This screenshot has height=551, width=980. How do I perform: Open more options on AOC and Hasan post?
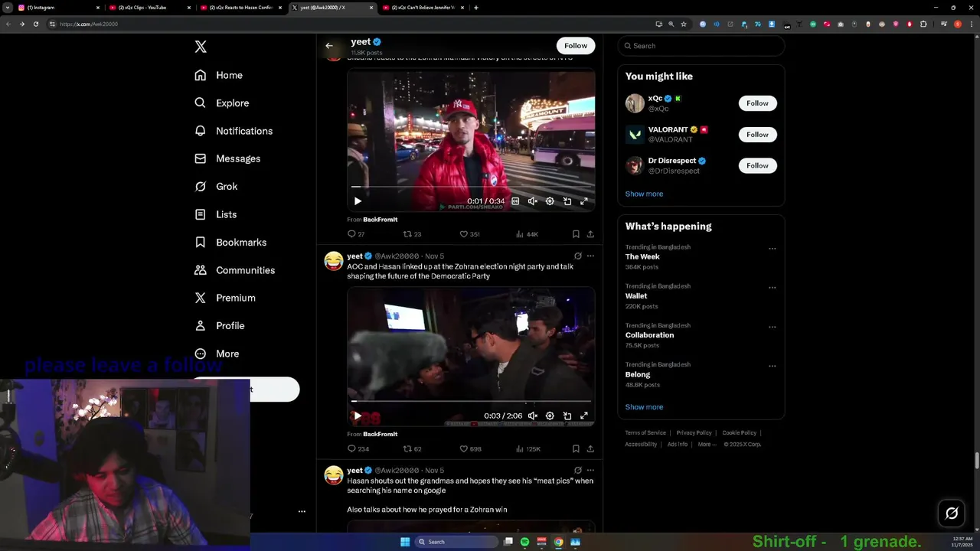click(590, 256)
